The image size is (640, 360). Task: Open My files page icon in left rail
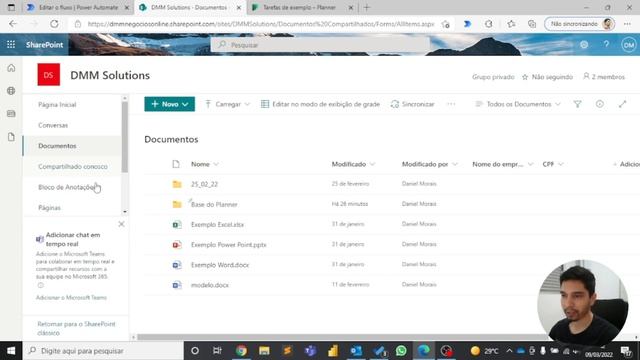pos(11,137)
